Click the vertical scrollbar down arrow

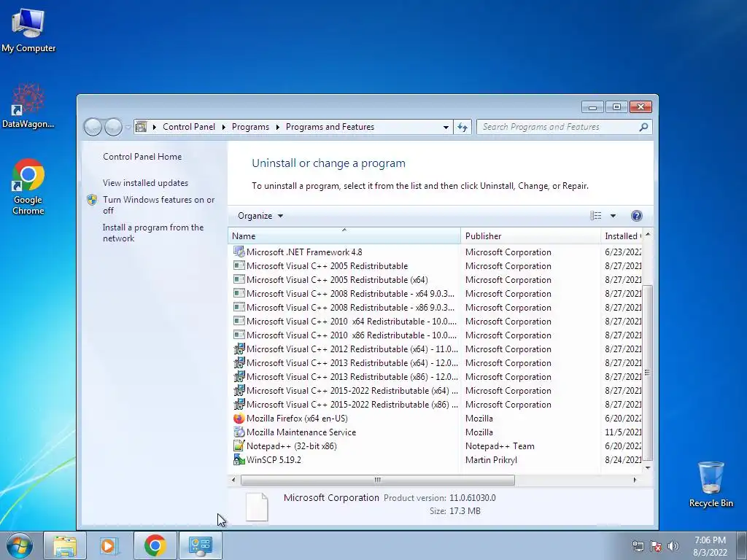coord(647,467)
